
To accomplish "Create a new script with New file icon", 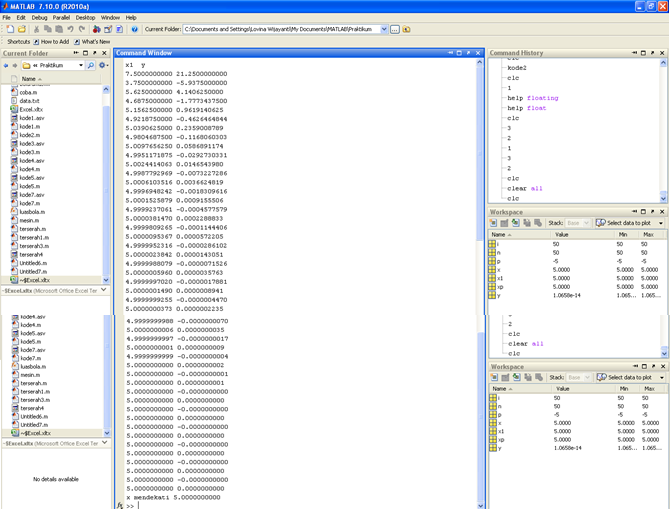I will pyautogui.click(x=10, y=29).
